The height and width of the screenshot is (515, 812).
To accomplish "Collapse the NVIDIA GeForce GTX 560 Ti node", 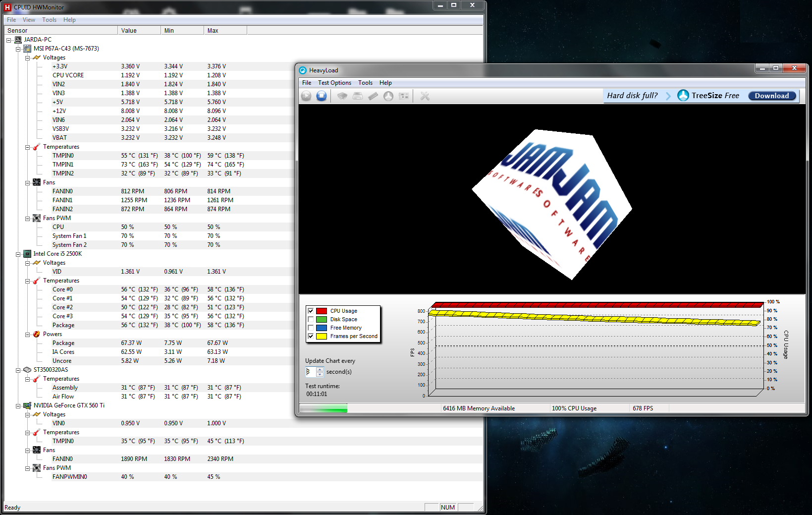I will [x=18, y=405].
